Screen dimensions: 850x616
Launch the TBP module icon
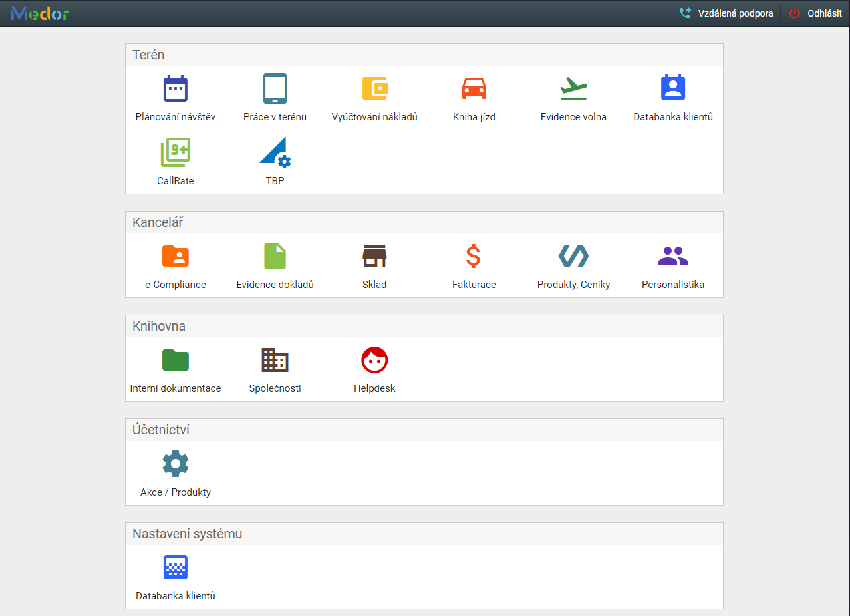coord(275,152)
